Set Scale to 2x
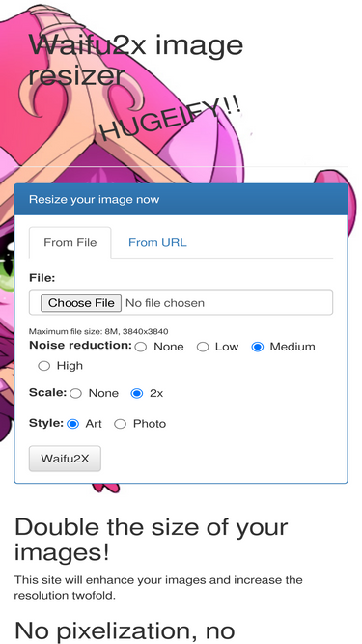 [x=137, y=394]
